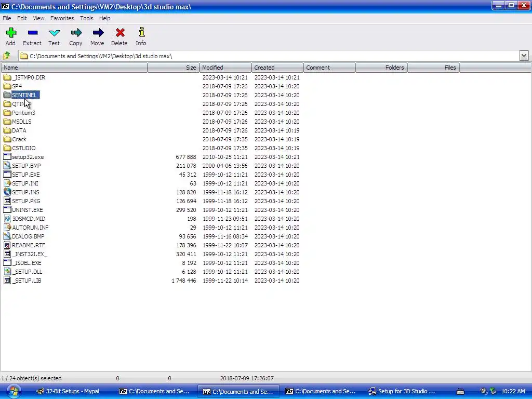Select the _ISDEL.EXE file name
532x399 pixels.
click(27, 262)
